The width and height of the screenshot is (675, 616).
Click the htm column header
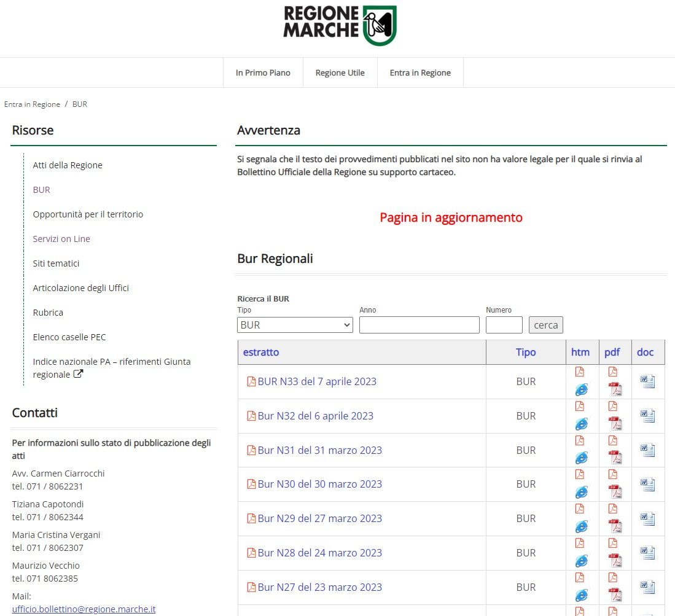pyautogui.click(x=580, y=352)
